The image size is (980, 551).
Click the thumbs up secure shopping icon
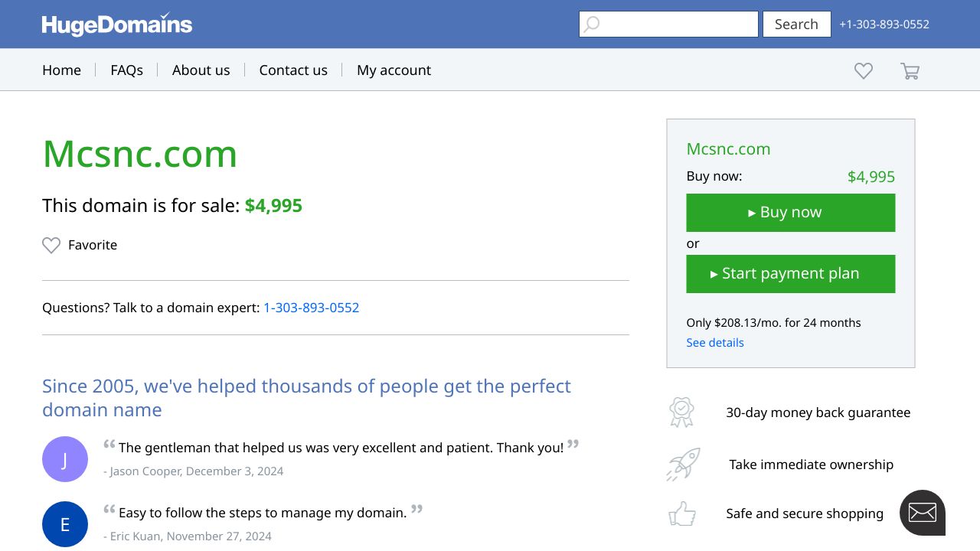point(682,514)
